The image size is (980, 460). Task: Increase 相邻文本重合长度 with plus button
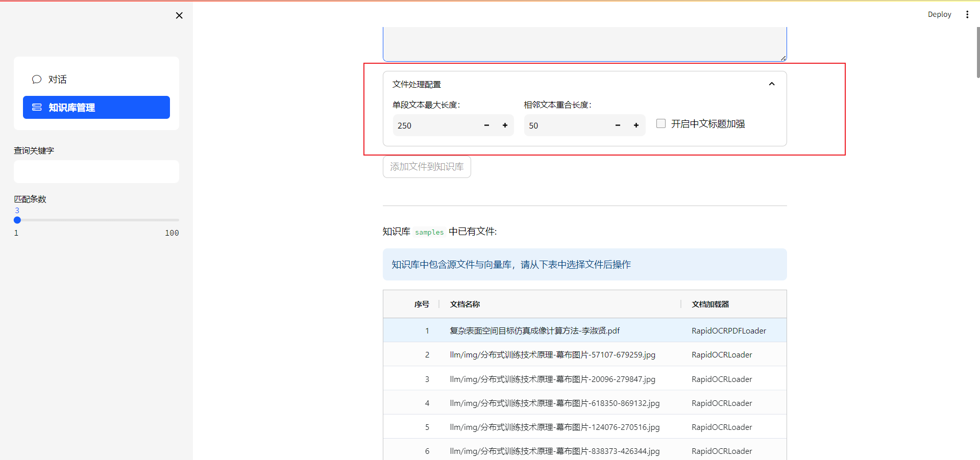pos(636,125)
